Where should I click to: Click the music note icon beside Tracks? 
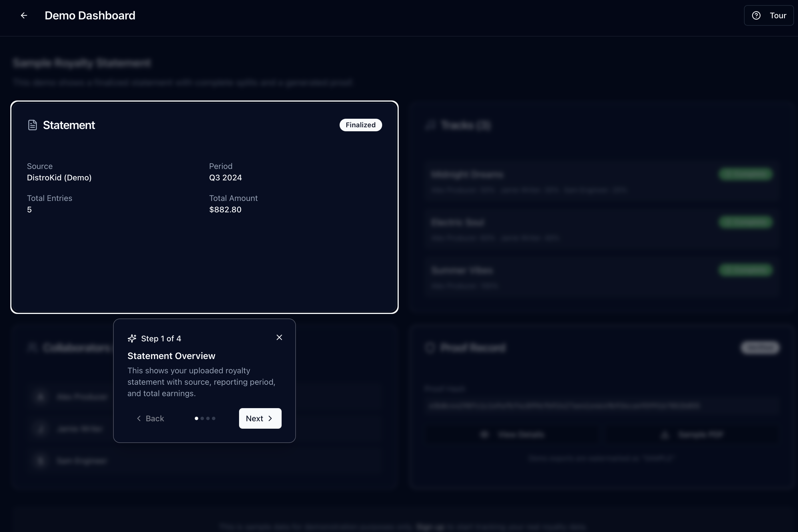[430, 125]
